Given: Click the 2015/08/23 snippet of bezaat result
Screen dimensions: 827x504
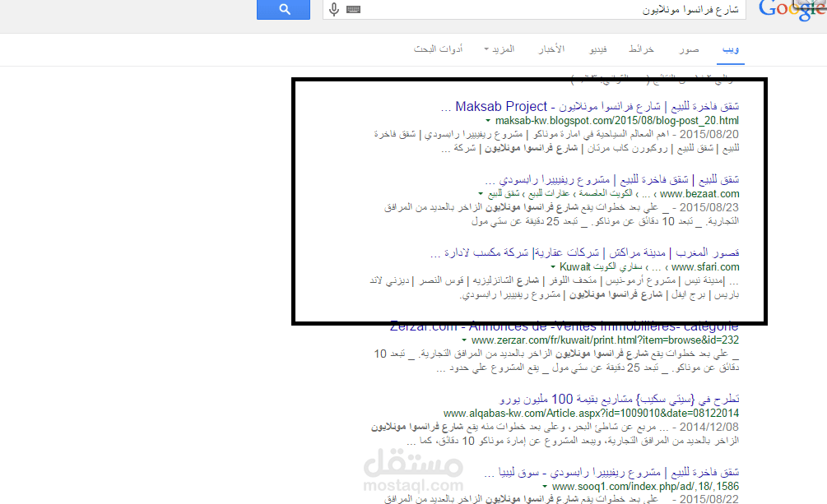Looking at the screenshot, I should (x=562, y=215).
